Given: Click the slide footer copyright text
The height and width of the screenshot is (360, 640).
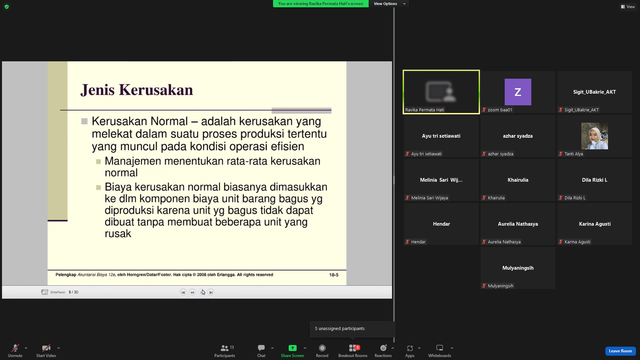Looking at the screenshot, I should coord(164,275).
